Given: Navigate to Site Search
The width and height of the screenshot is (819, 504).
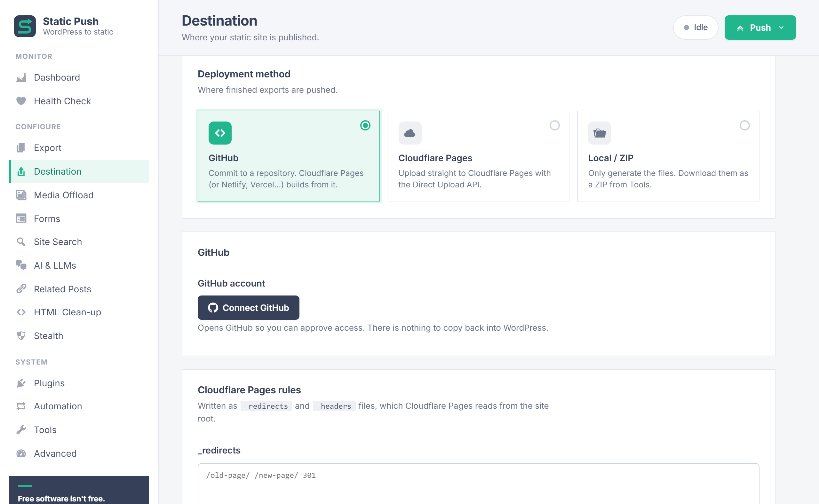Looking at the screenshot, I should [x=79, y=242].
